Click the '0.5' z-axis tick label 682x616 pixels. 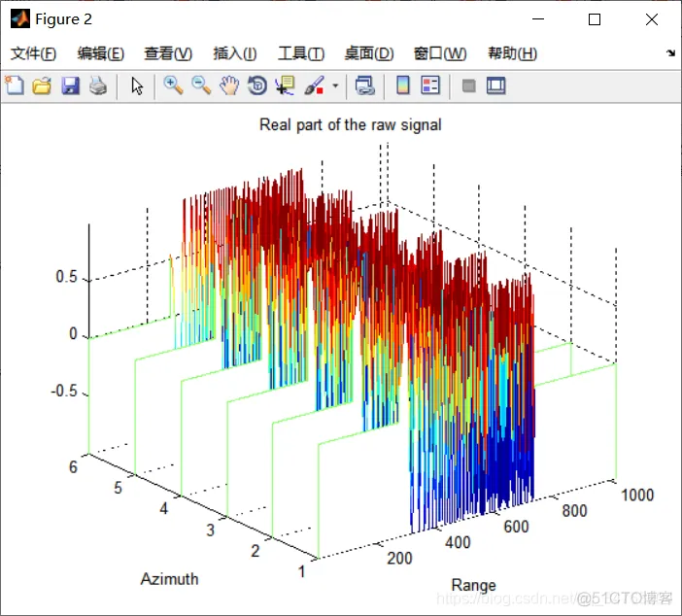(66, 277)
